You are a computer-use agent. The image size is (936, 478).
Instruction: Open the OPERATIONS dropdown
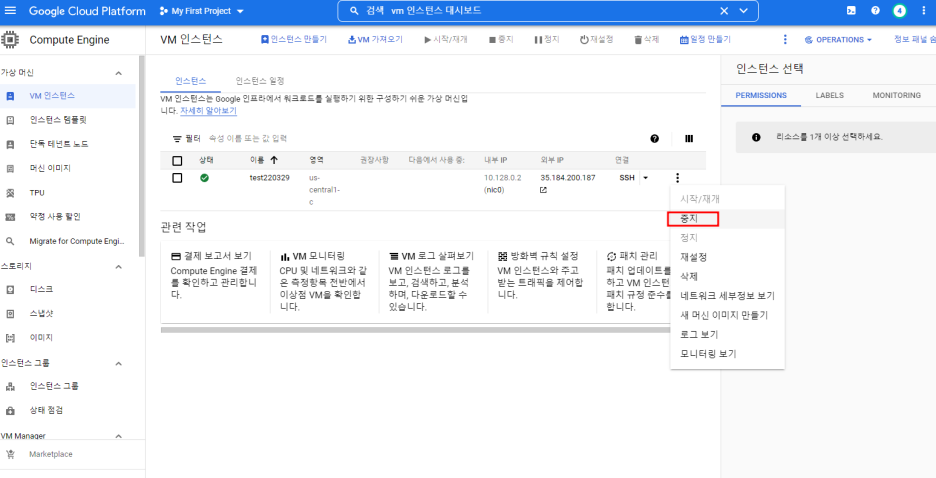click(x=838, y=40)
